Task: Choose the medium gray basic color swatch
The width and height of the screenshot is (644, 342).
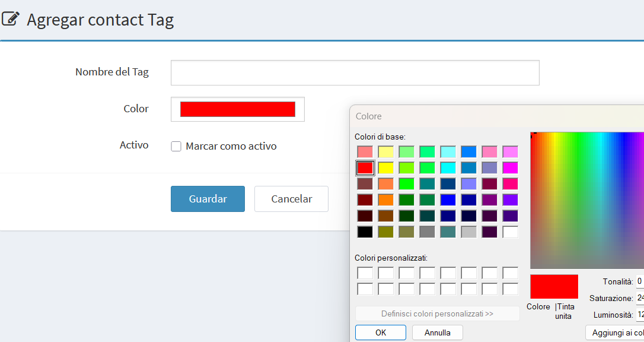Action: click(427, 232)
